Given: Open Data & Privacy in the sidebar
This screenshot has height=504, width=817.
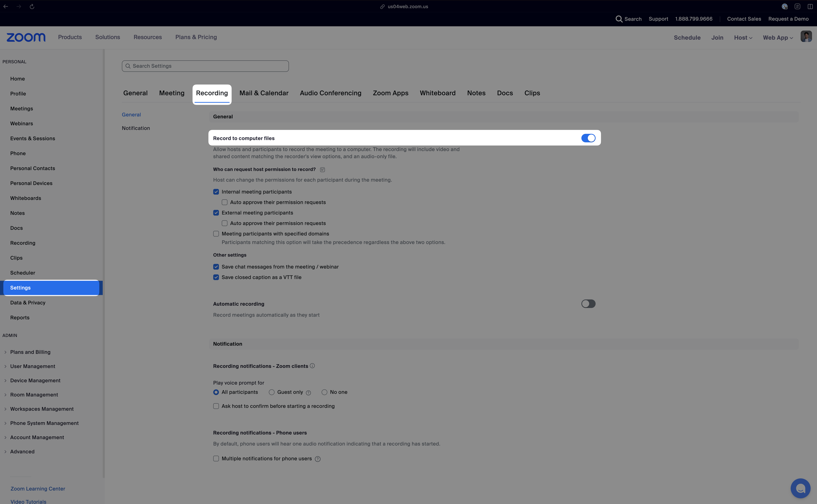Looking at the screenshot, I should [28, 303].
